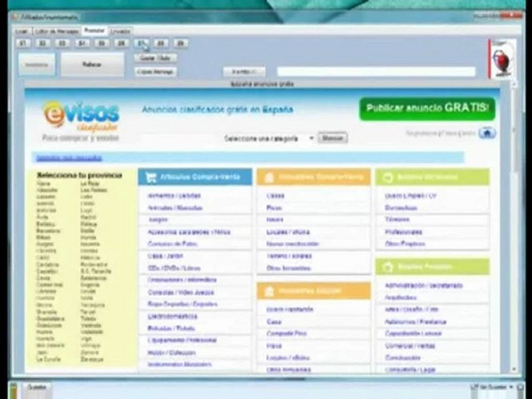Click the 'Ir a http://' button
This screenshot has height=399, width=532.
coord(244,71)
